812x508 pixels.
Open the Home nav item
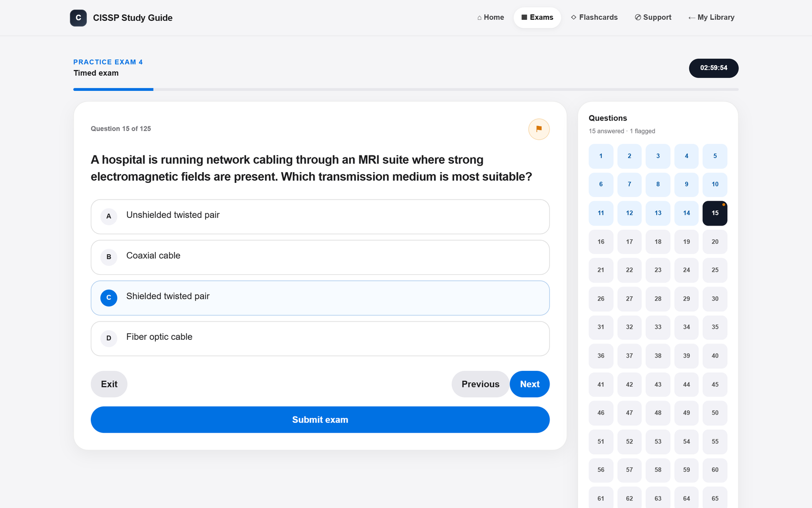[x=491, y=17]
